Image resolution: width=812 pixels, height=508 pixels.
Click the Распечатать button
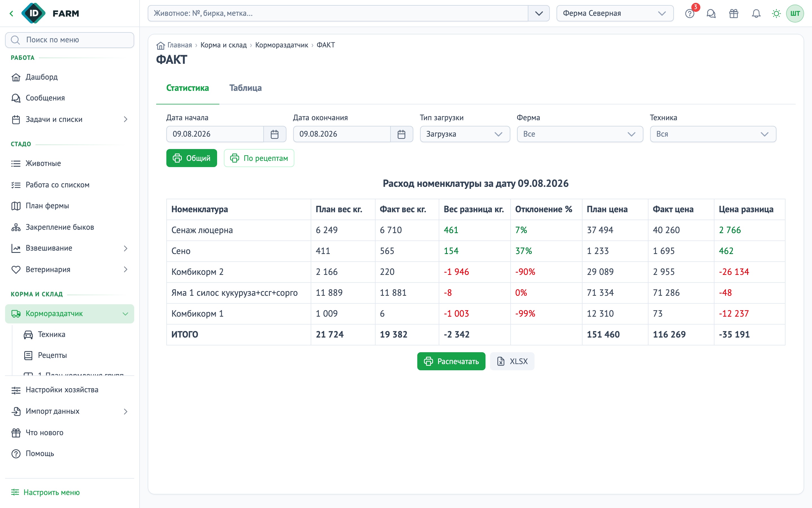click(451, 361)
